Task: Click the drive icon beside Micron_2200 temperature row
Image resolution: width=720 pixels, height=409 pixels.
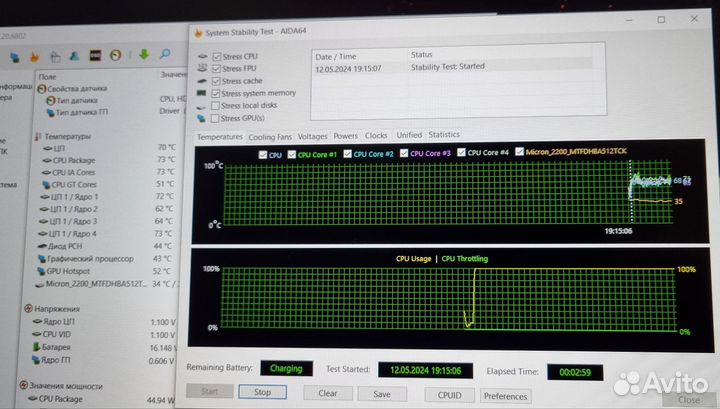Action: click(x=39, y=285)
